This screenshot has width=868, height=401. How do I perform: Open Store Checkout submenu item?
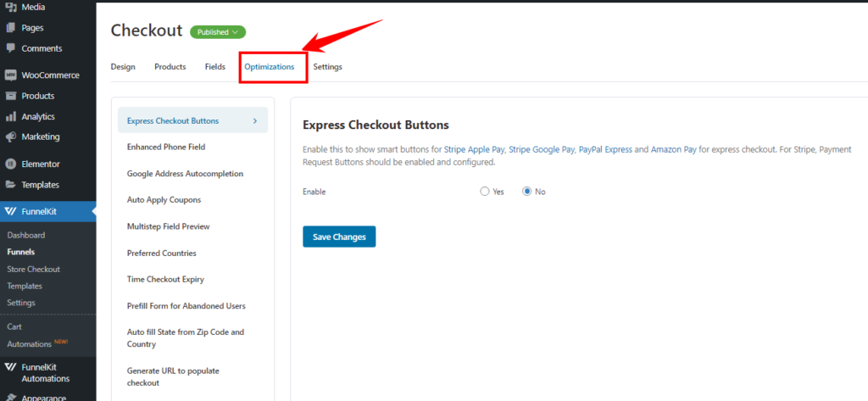coord(33,270)
